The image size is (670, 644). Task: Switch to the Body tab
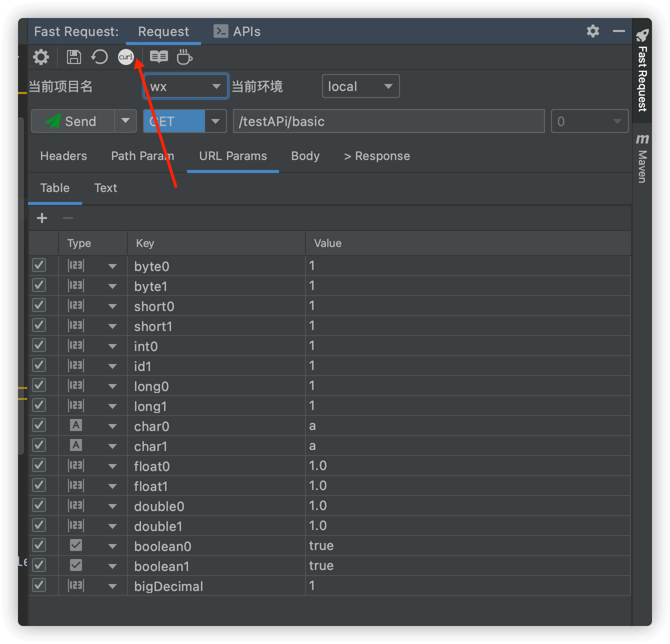pyautogui.click(x=305, y=156)
